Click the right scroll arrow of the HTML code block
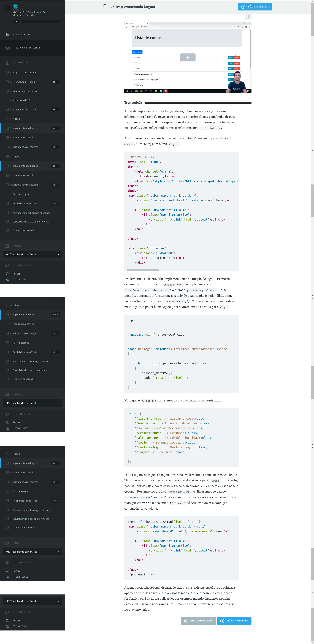The image size is (314, 644). (237, 270)
